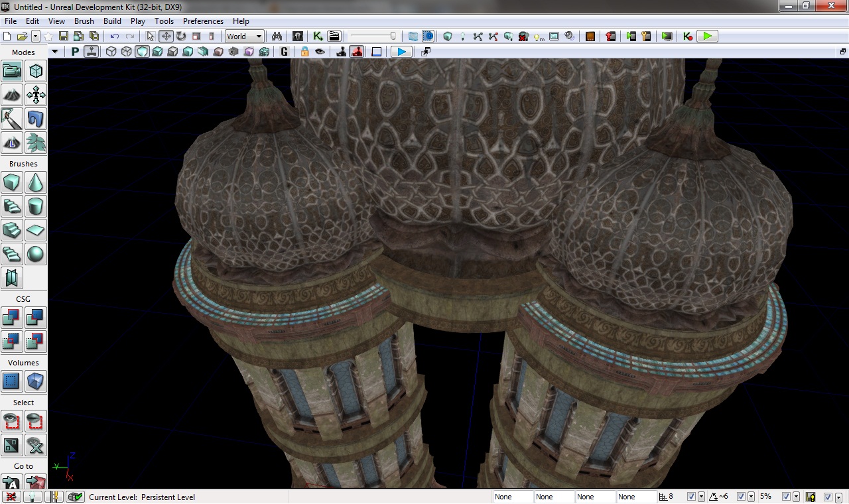The height and width of the screenshot is (504, 849).
Task: Disable the 5% scale snap checkbox
Action: (x=786, y=497)
